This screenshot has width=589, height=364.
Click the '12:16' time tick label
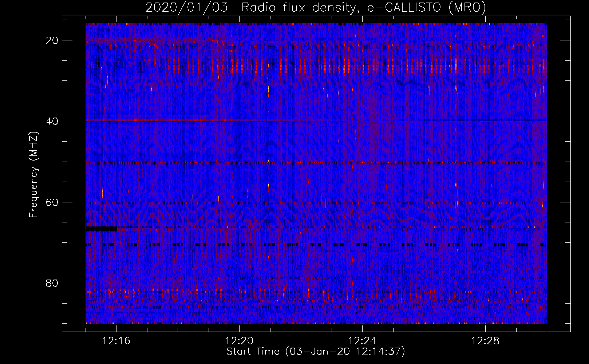tap(116, 341)
